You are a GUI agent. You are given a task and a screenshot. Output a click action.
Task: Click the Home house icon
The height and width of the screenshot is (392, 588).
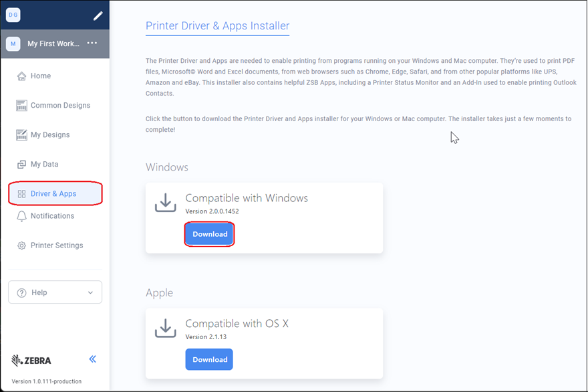tap(21, 76)
